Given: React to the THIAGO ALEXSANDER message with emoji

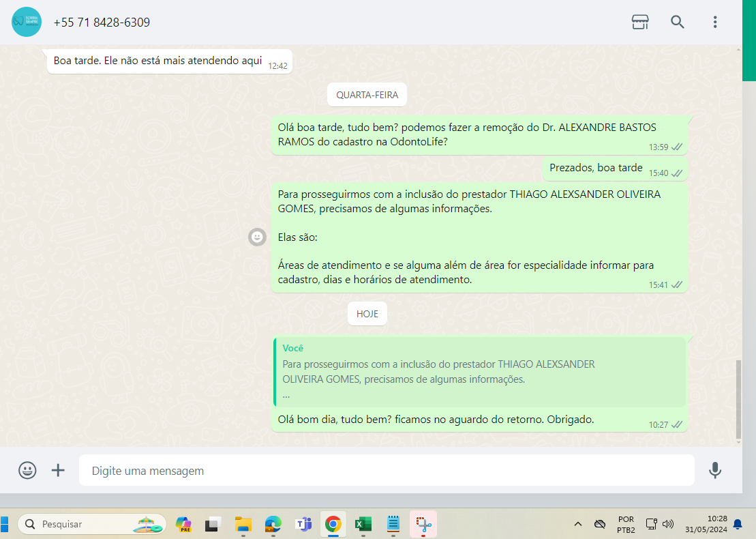Looking at the screenshot, I should coord(257,237).
